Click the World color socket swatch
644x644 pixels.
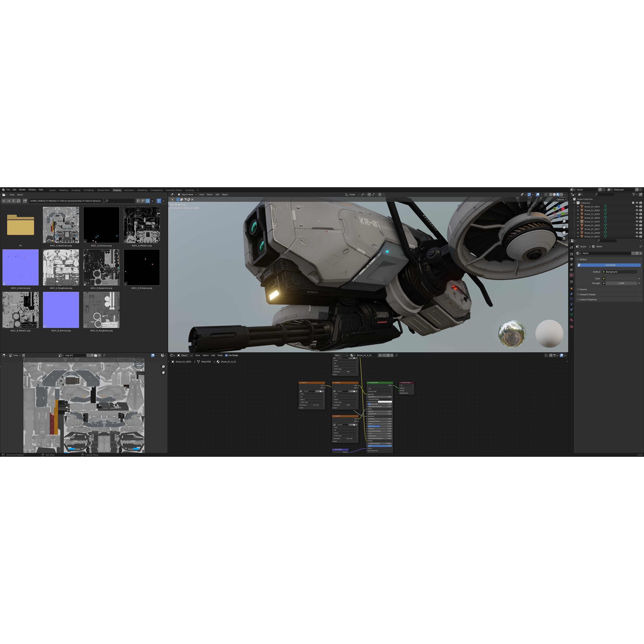(604, 279)
